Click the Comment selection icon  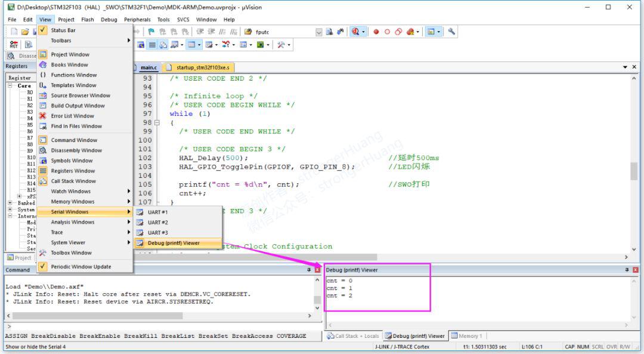(222, 32)
